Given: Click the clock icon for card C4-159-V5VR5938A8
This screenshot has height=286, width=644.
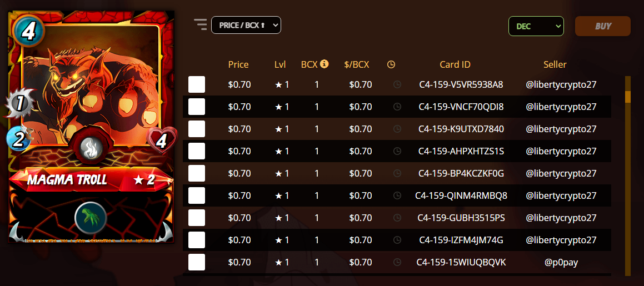Looking at the screenshot, I should coord(397,84).
